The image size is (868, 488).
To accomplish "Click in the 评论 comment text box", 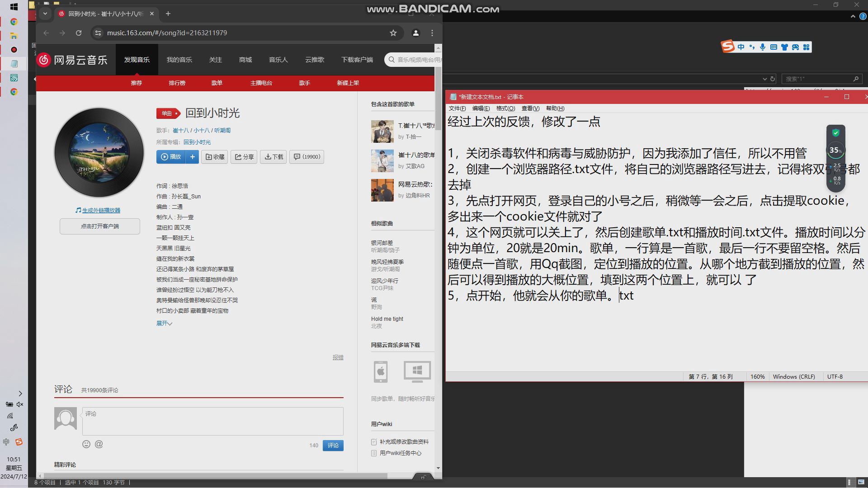I will point(212,421).
